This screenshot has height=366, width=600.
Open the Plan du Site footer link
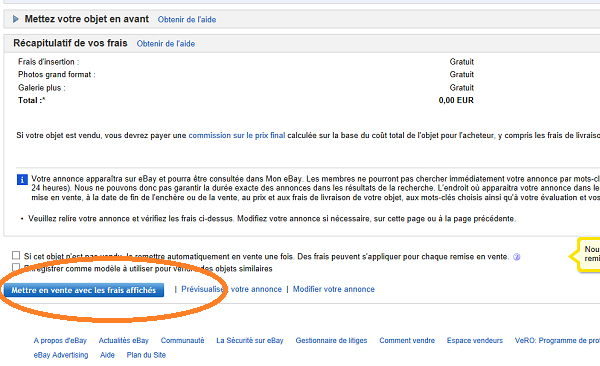coord(146,355)
